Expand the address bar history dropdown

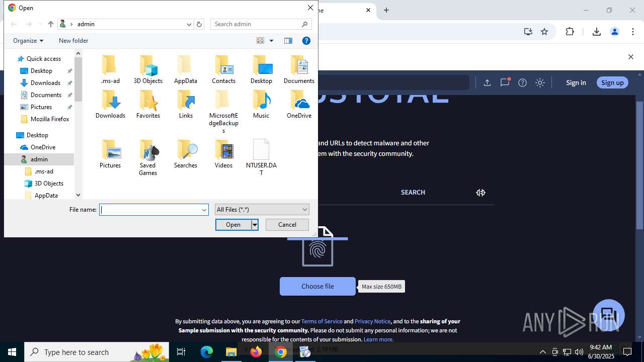[189, 24]
